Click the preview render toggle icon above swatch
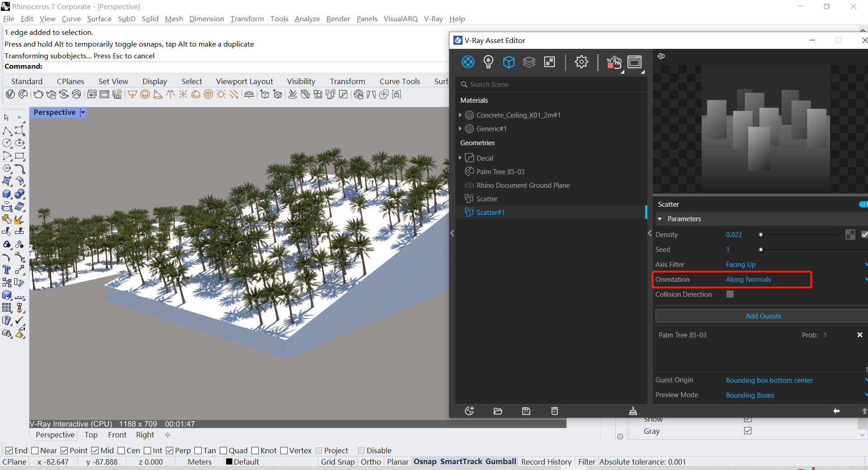868x470 pixels. [x=661, y=56]
